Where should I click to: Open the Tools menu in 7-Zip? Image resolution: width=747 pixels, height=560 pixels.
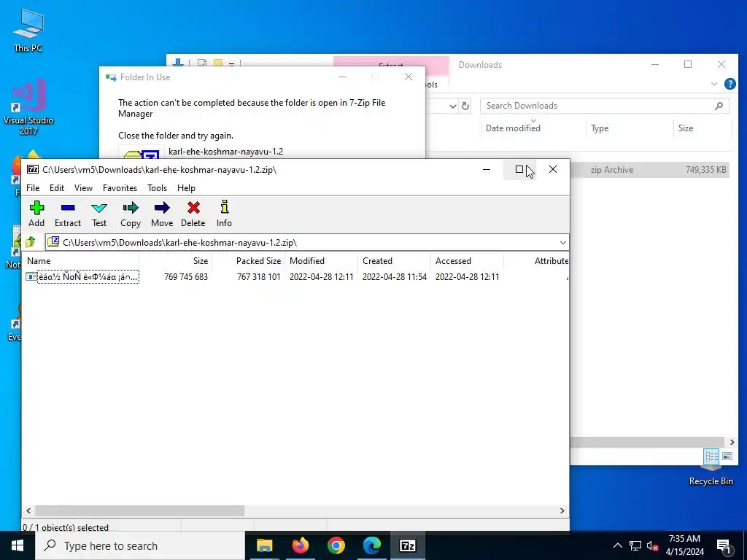pyautogui.click(x=158, y=188)
